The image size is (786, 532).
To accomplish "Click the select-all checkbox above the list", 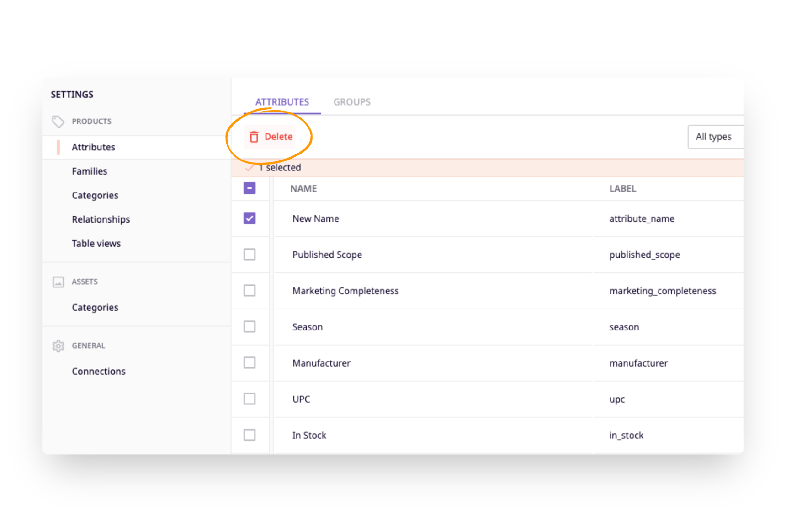I will pyautogui.click(x=250, y=188).
